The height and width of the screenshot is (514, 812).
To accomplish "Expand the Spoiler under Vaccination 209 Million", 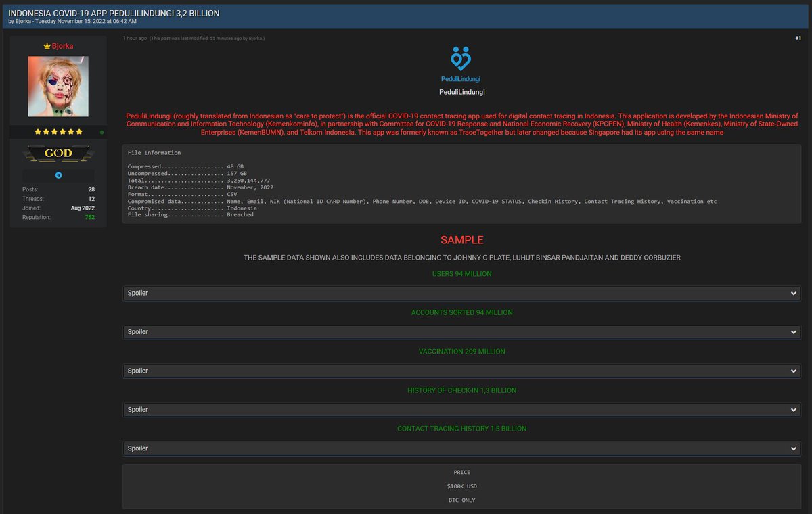I will (461, 371).
